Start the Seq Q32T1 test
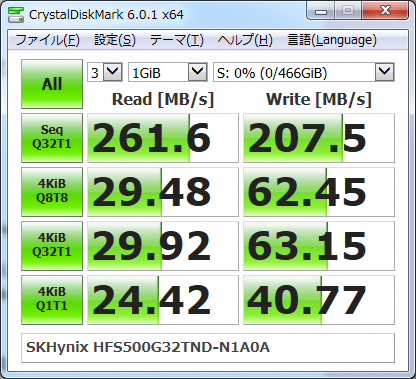This screenshot has width=416, height=379. [52, 138]
